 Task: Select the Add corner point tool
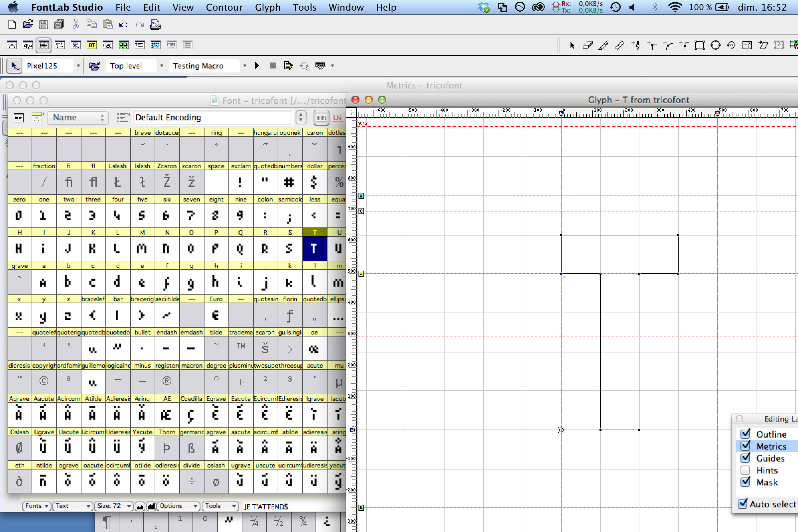tap(652, 45)
